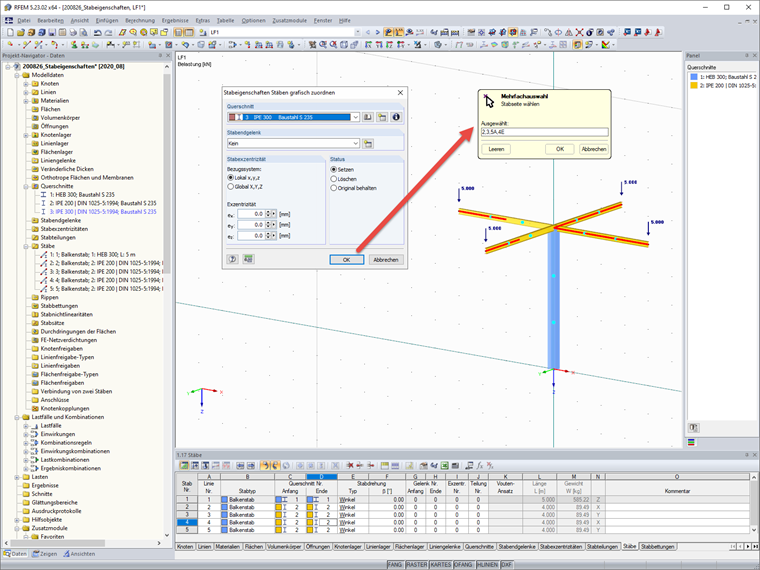The width and height of the screenshot is (760, 570).
Task: Expand the Lastfälle tree node
Action: tap(27, 426)
